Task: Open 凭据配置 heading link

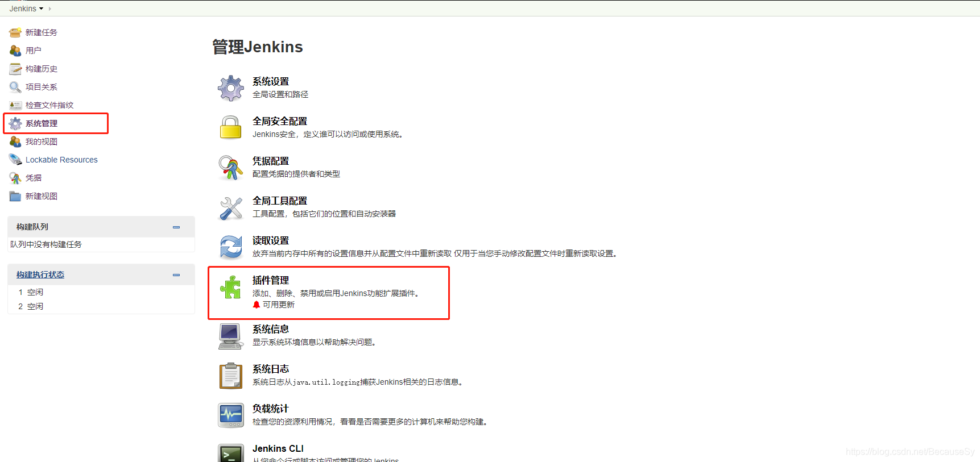Action: 271,161
